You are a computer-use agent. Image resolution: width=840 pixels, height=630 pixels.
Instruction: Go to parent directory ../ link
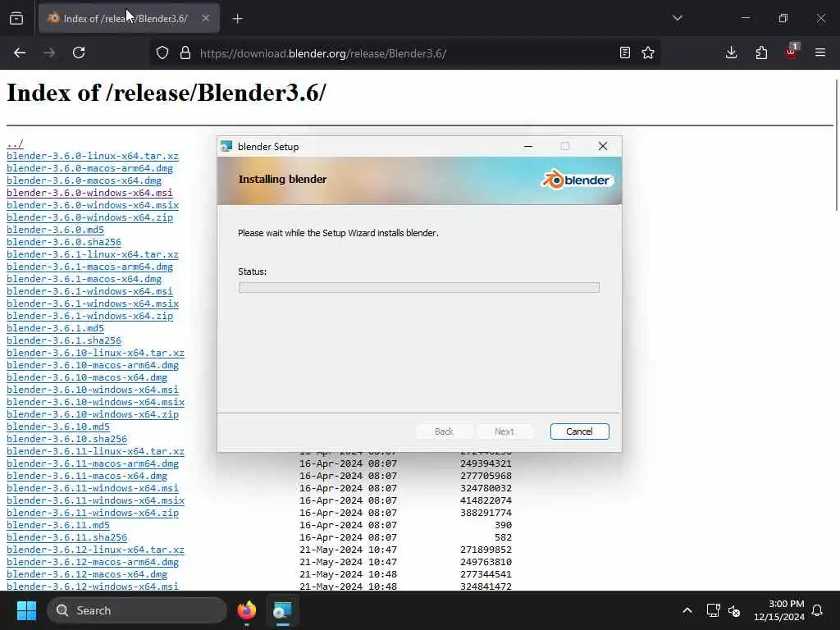point(15,144)
